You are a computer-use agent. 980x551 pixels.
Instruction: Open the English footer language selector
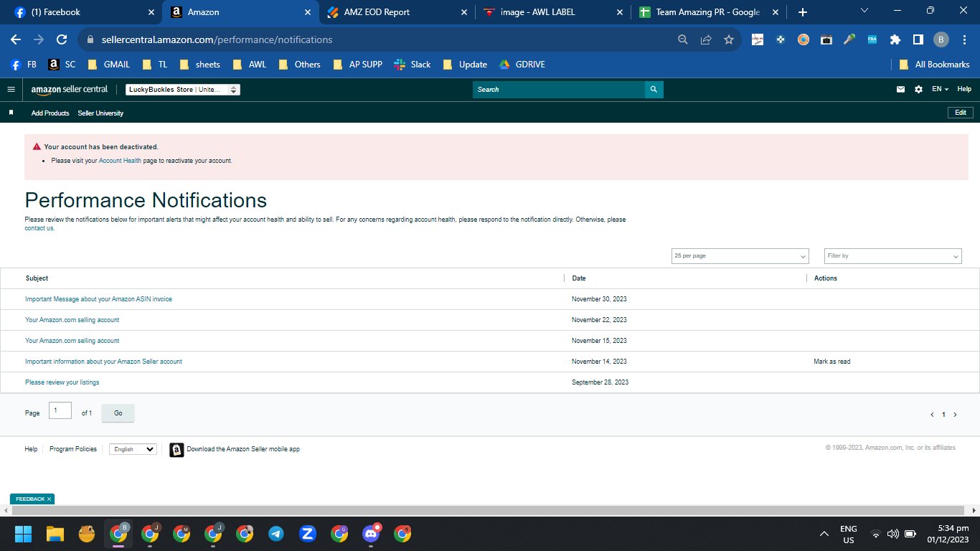pos(133,449)
